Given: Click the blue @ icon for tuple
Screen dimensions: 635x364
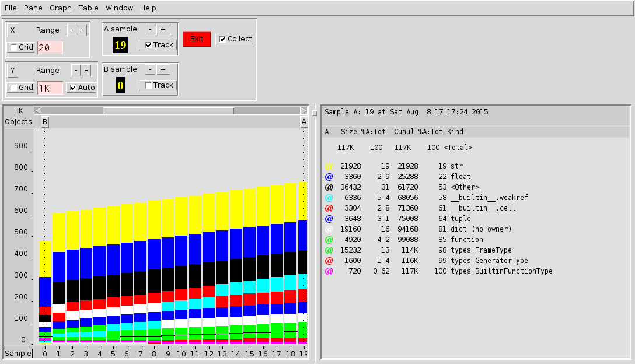Looking at the screenshot, I should [329, 219].
